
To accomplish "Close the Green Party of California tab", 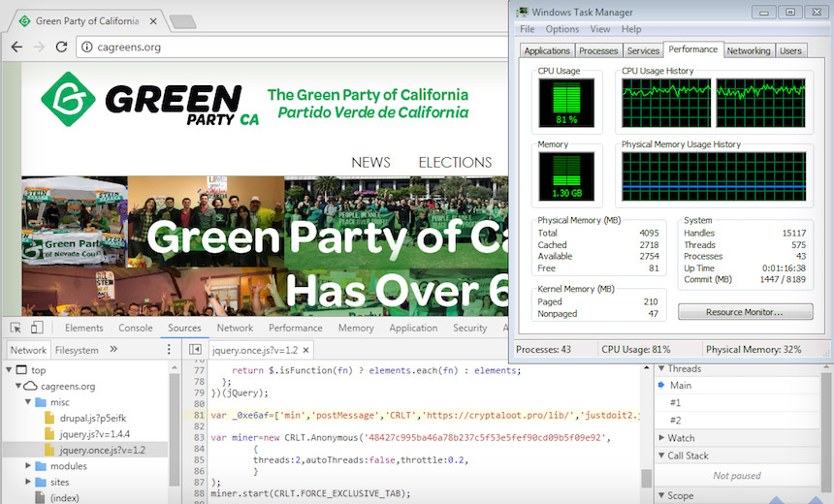I will tap(153, 21).
